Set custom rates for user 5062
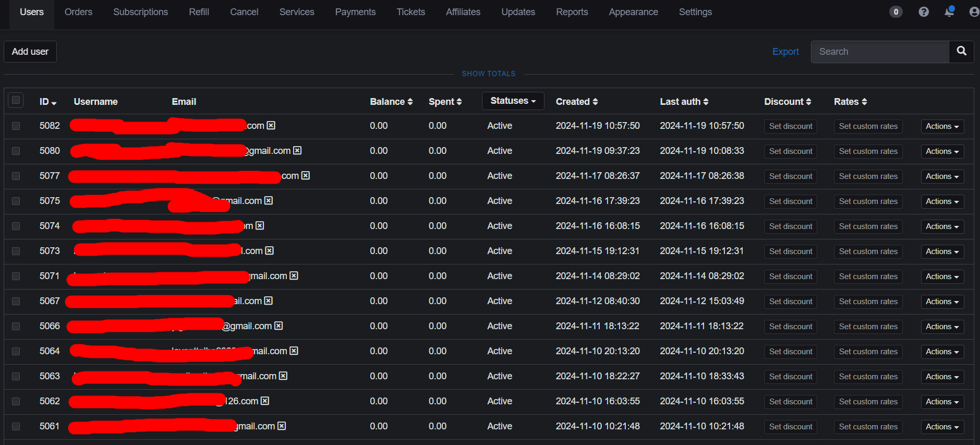This screenshot has width=980, height=445. click(868, 402)
